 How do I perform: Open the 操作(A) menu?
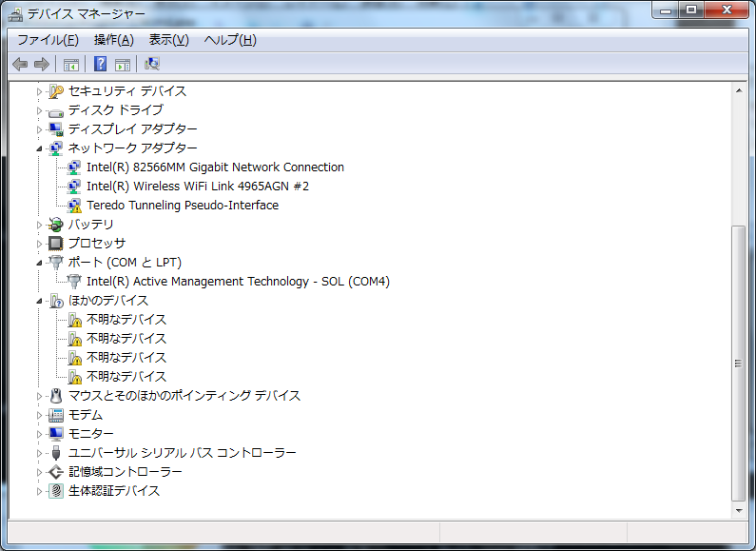click(x=114, y=40)
